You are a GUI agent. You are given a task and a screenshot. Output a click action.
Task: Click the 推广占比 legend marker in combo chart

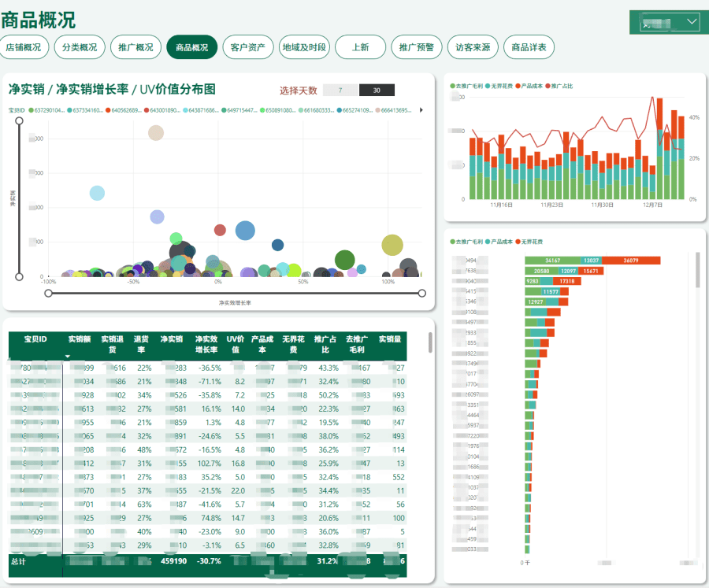click(548, 85)
